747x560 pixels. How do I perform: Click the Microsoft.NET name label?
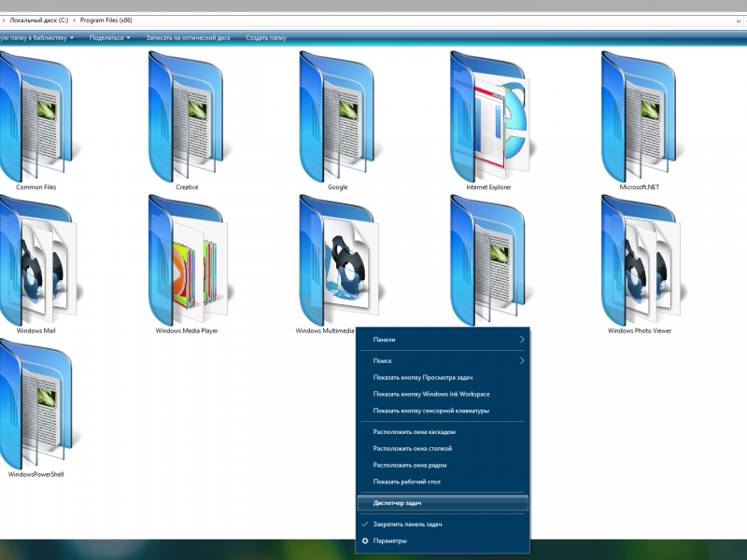coord(640,188)
